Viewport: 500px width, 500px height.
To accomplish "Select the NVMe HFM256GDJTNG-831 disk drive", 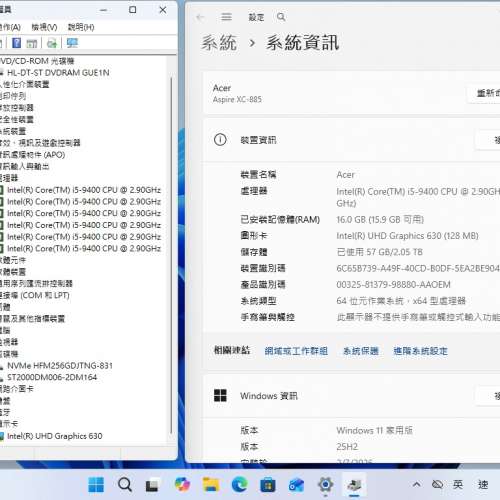I will [x=60, y=366].
